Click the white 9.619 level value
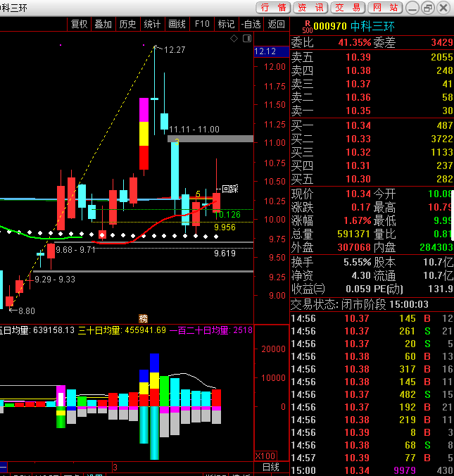 pos(225,253)
